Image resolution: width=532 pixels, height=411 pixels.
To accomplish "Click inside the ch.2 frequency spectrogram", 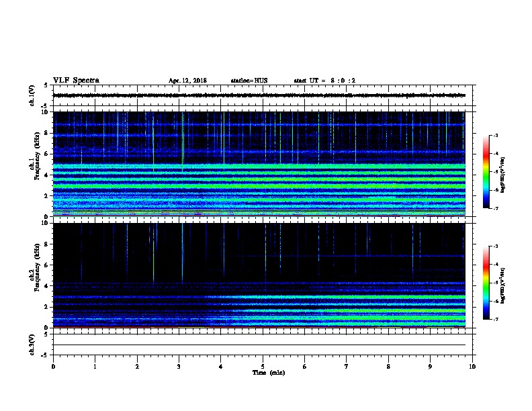I will 259,275.
